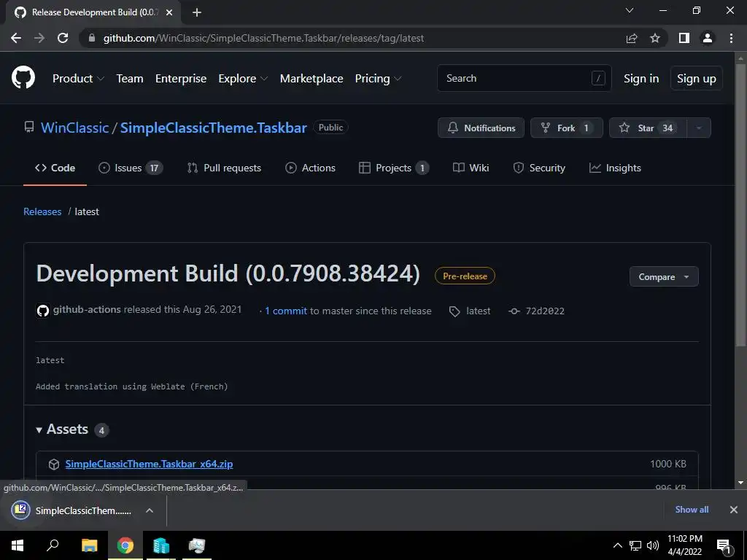Expand the Pricing menu
The image size is (747, 560).
click(379, 78)
